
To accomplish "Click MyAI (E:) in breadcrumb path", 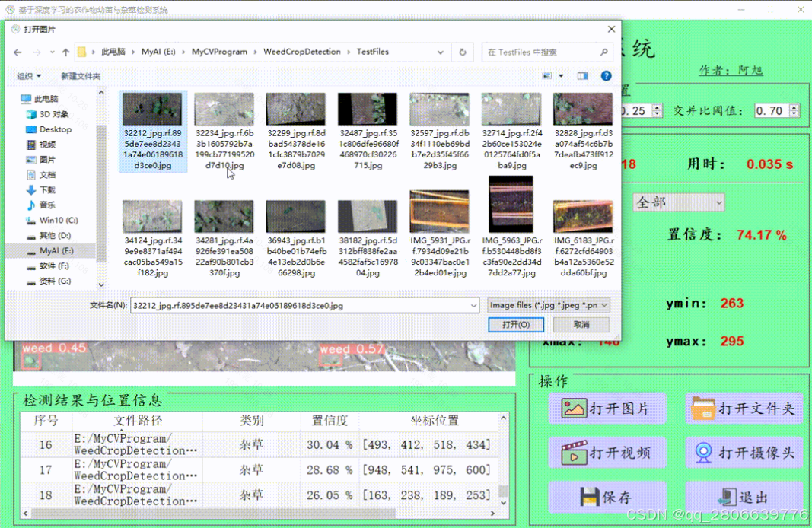I will 158,52.
